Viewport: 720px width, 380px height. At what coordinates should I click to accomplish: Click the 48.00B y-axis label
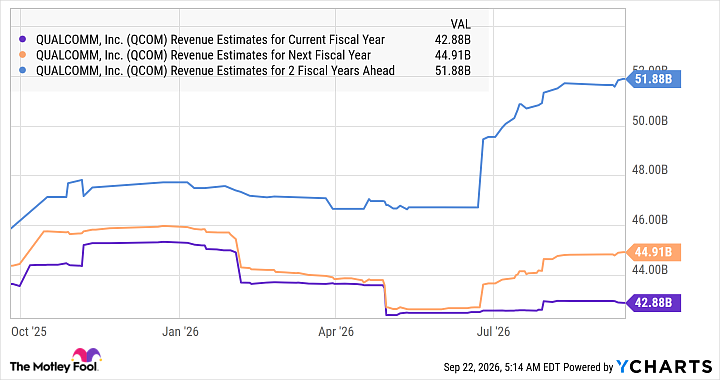pos(650,170)
